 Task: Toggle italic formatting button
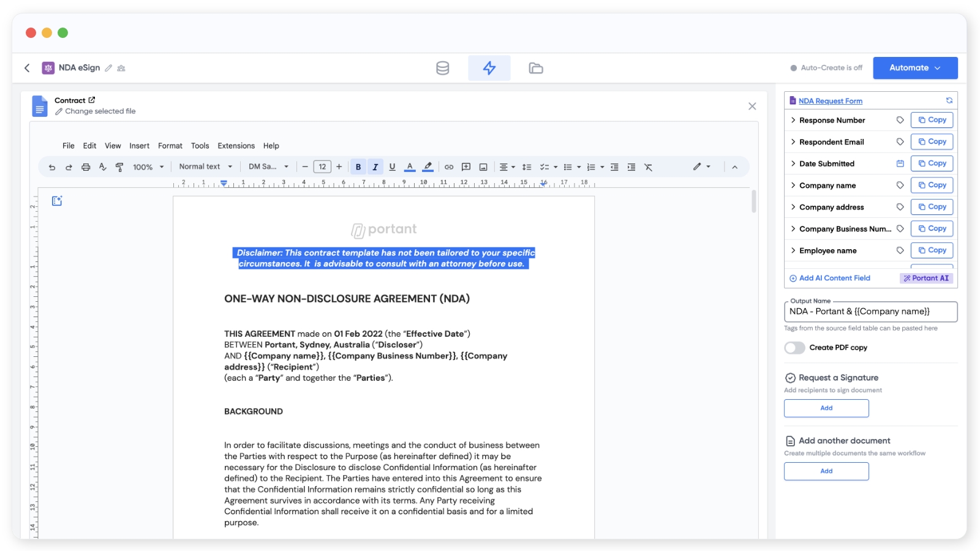[375, 167]
